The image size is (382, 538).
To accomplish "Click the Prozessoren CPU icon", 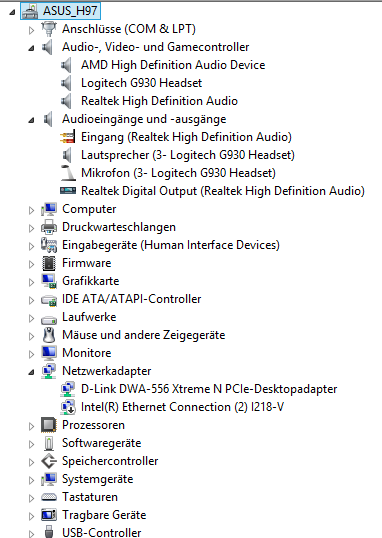I will (49, 425).
